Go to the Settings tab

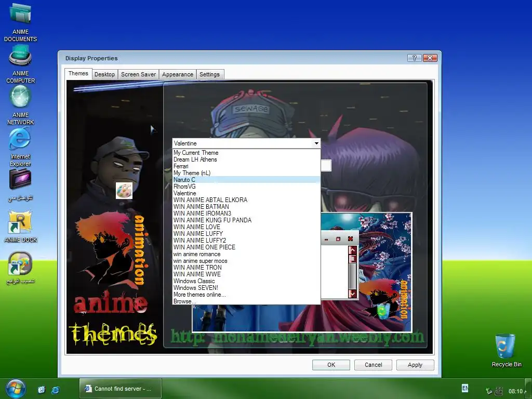(209, 74)
